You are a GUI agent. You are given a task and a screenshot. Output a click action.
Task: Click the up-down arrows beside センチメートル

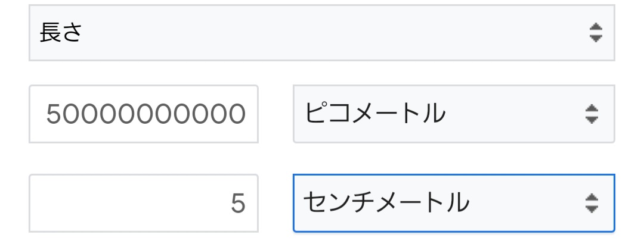point(591,203)
